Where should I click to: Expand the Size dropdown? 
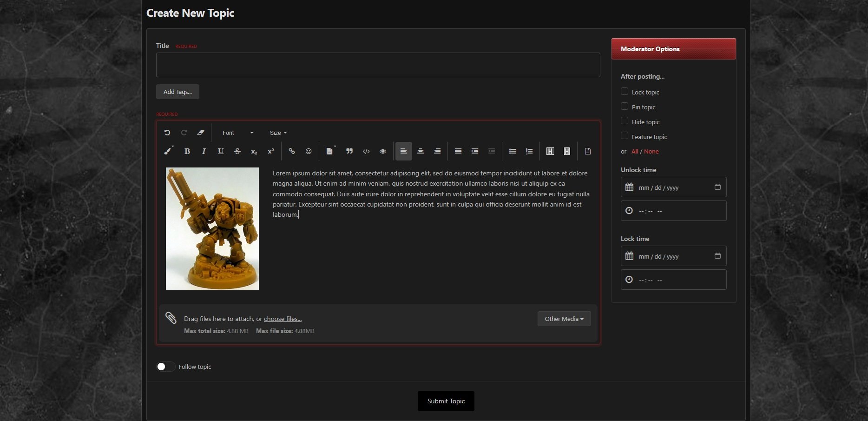(278, 133)
